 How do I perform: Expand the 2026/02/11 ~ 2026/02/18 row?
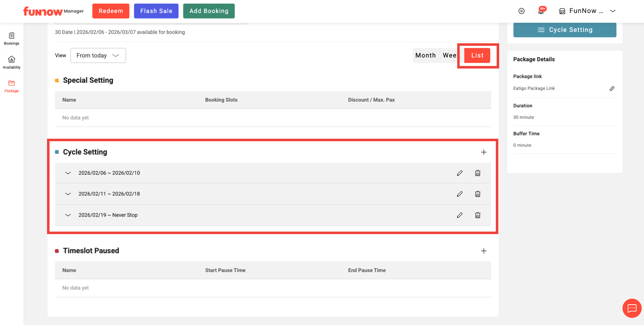(x=68, y=194)
